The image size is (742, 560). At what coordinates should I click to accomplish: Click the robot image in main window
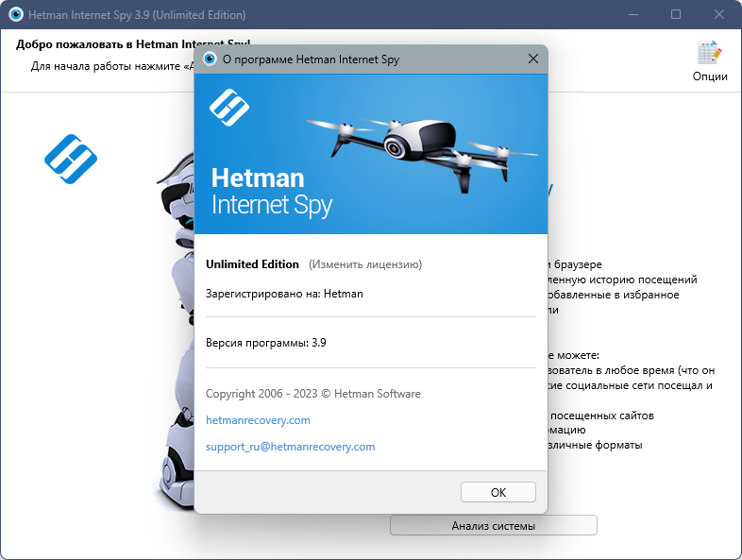pos(175,331)
